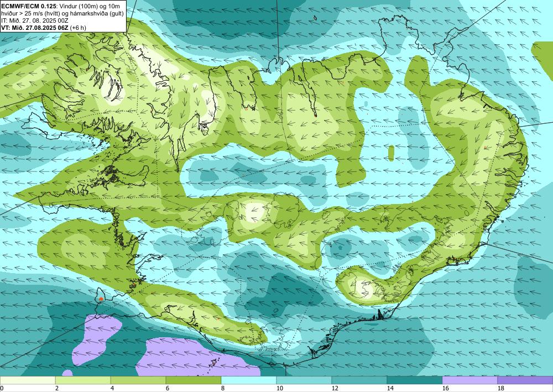The width and height of the screenshot is (553, 392).
Task: Click the '0' label on the wind scale
Action: (2, 389)
